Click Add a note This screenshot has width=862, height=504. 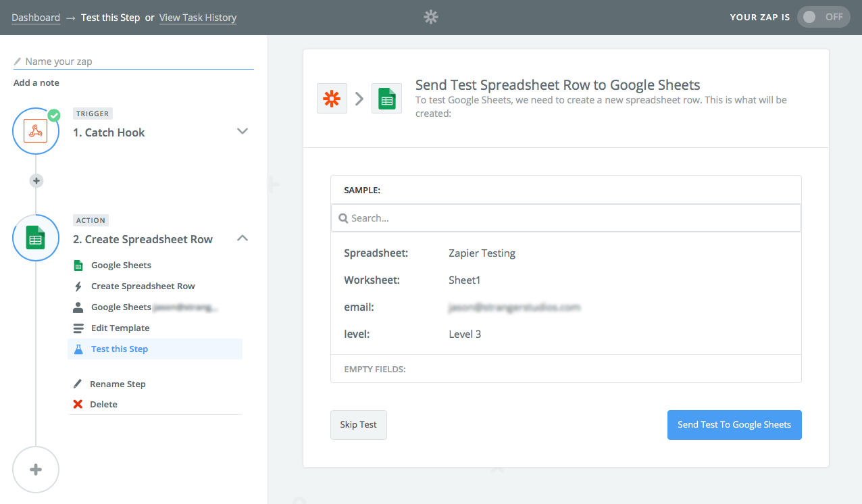coord(36,82)
